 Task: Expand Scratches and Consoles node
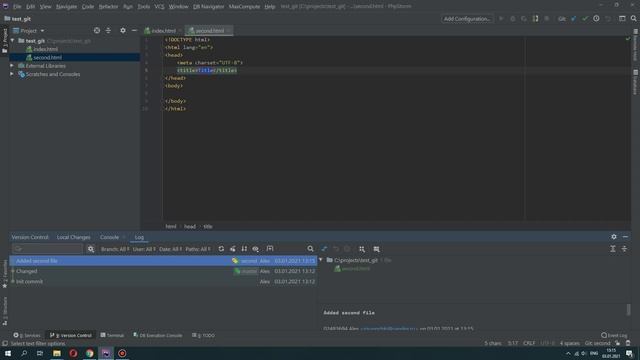(12, 74)
